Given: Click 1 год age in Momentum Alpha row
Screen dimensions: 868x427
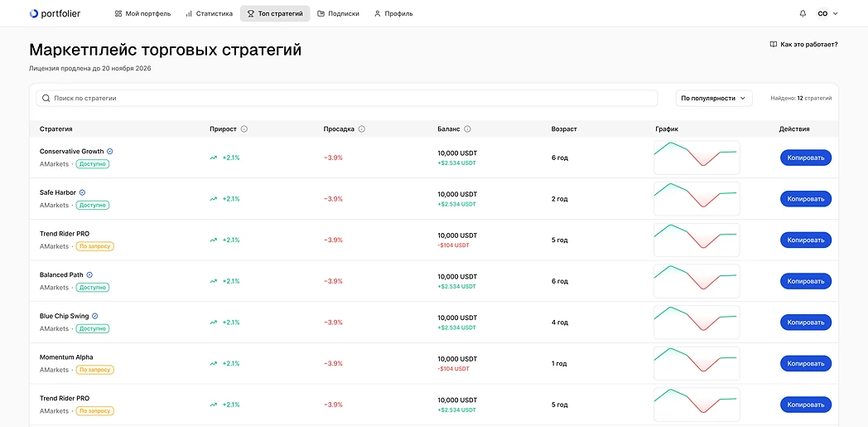Looking at the screenshot, I should coord(560,363).
